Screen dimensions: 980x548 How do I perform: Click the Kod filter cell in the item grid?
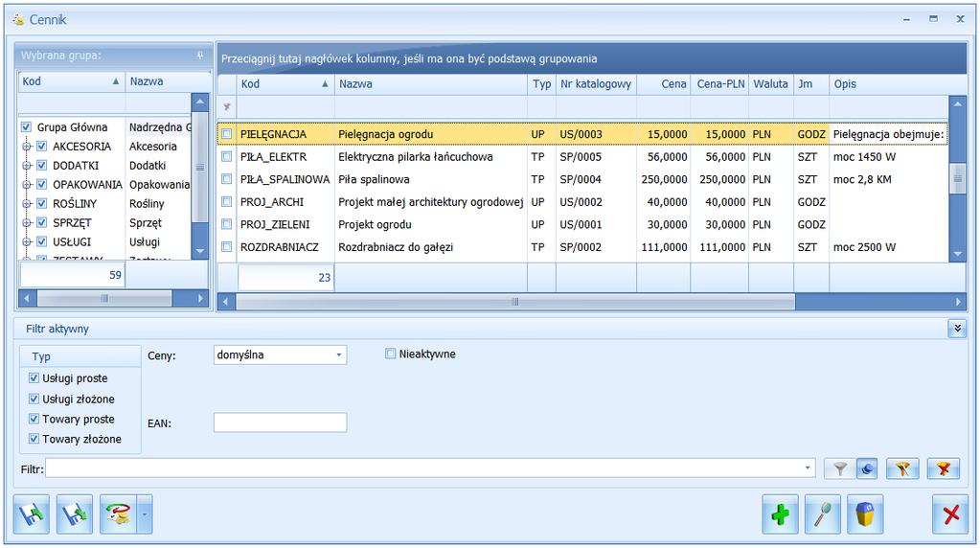[x=285, y=107]
